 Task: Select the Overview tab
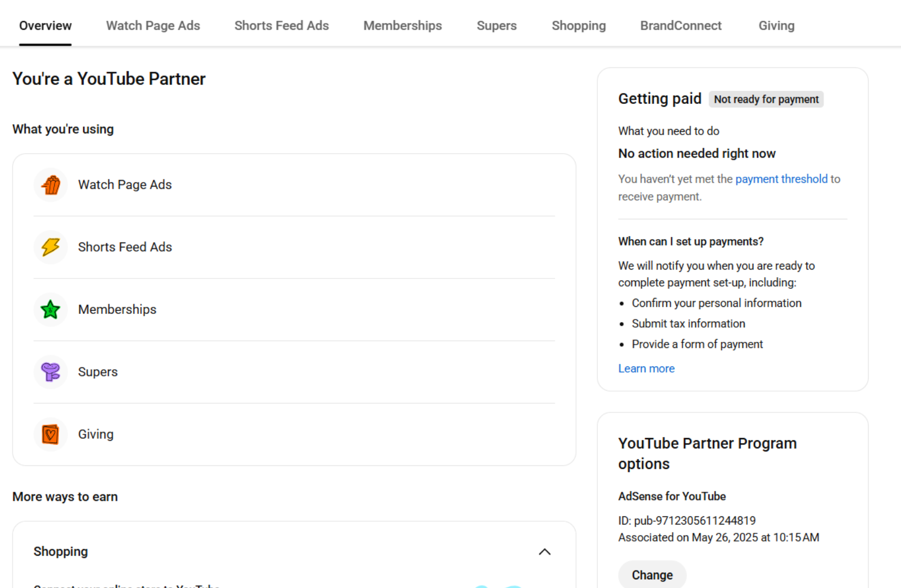click(45, 26)
